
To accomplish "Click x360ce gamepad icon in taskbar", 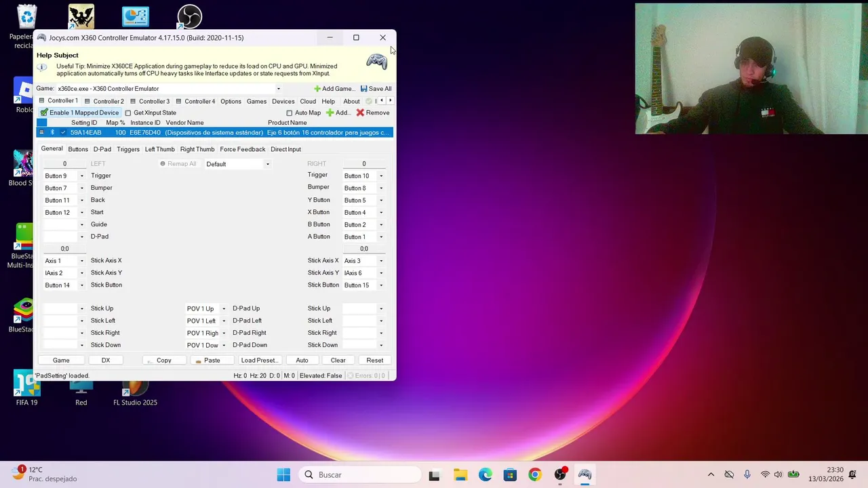I will (x=585, y=475).
